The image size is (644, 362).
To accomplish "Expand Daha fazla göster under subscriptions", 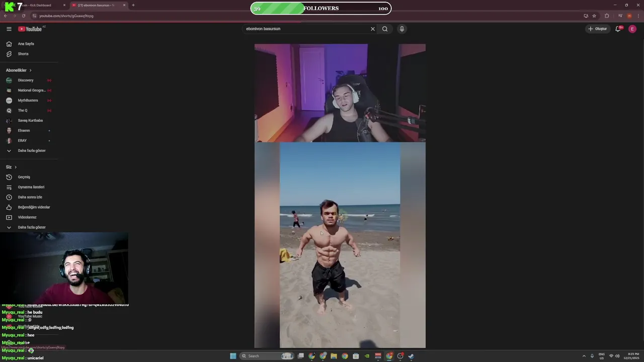I will pos(31,151).
